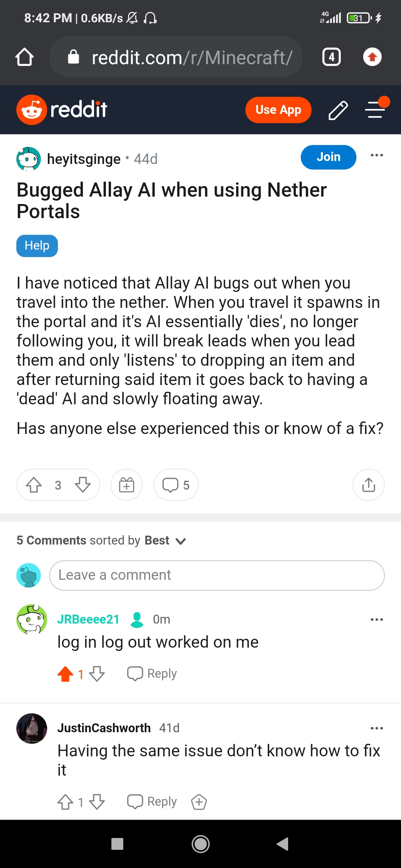Award JustinCashworth's comment
The width and height of the screenshot is (401, 868).
pos(199,802)
